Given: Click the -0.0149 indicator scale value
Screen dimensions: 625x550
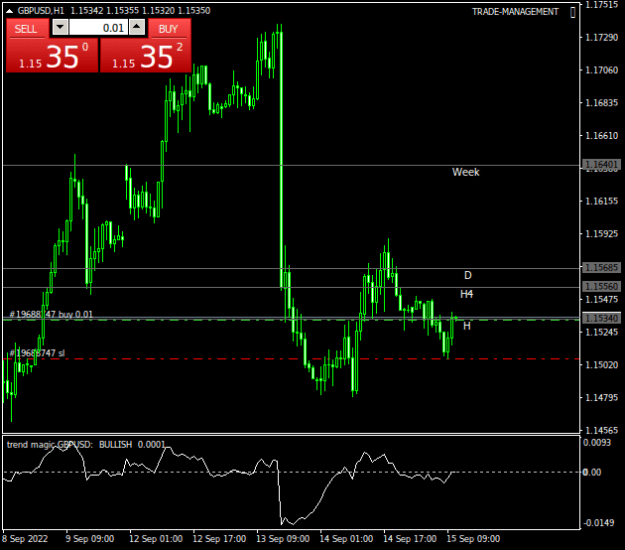Looking at the screenshot, I should pos(598,522).
